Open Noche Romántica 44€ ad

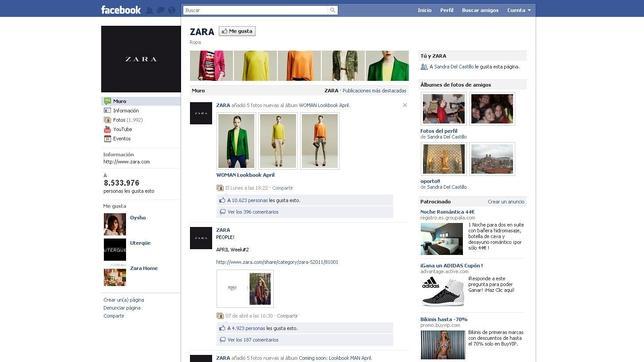tap(447, 212)
